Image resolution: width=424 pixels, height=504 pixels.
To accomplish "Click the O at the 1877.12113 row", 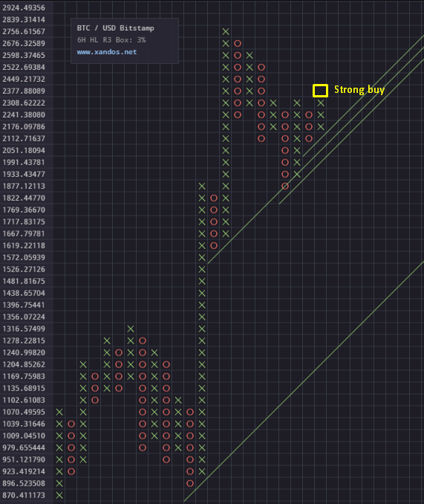I will [x=285, y=186].
